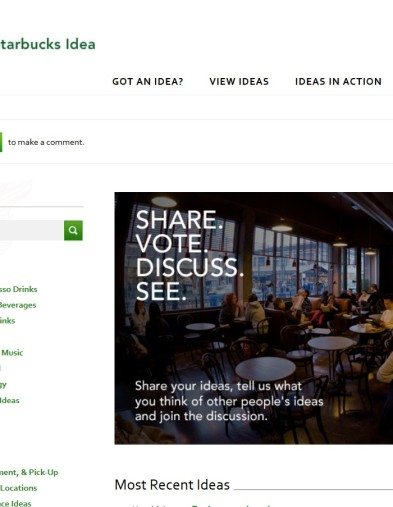Click the Share Vote Discuss See banner
Image resolution: width=393 pixels, height=507 pixels.
coord(254,318)
